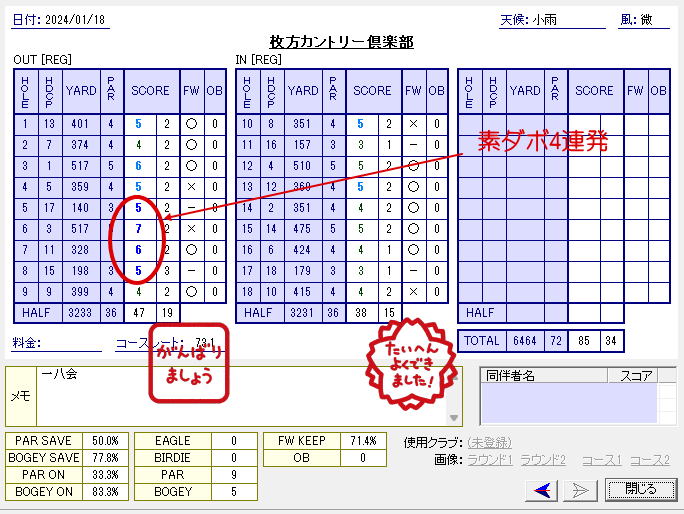The height and width of the screenshot is (514, 684).
Task: Select hole 16 yardage 424
Action: (302, 250)
